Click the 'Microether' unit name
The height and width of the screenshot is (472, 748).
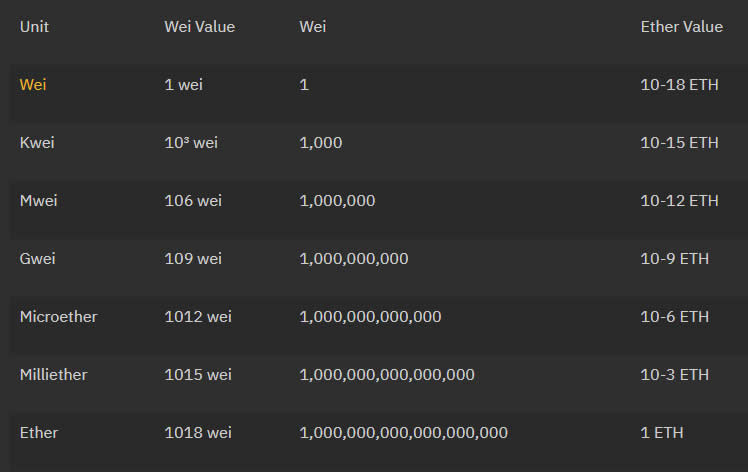point(58,317)
